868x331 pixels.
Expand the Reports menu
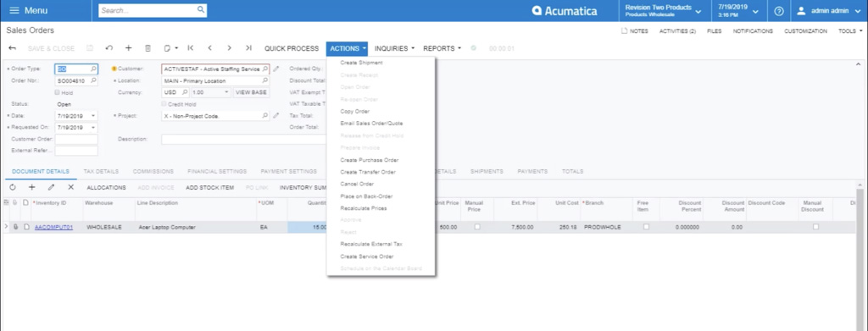click(x=442, y=48)
